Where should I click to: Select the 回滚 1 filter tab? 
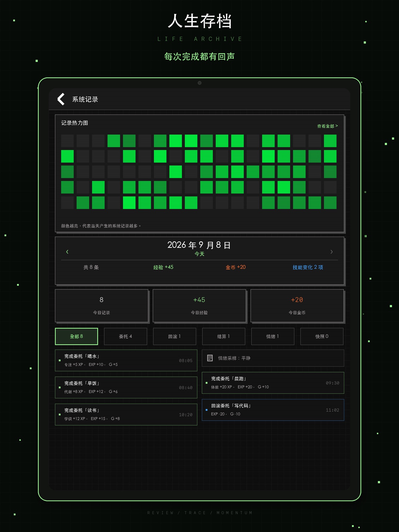pyautogui.click(x=174, y=336)
